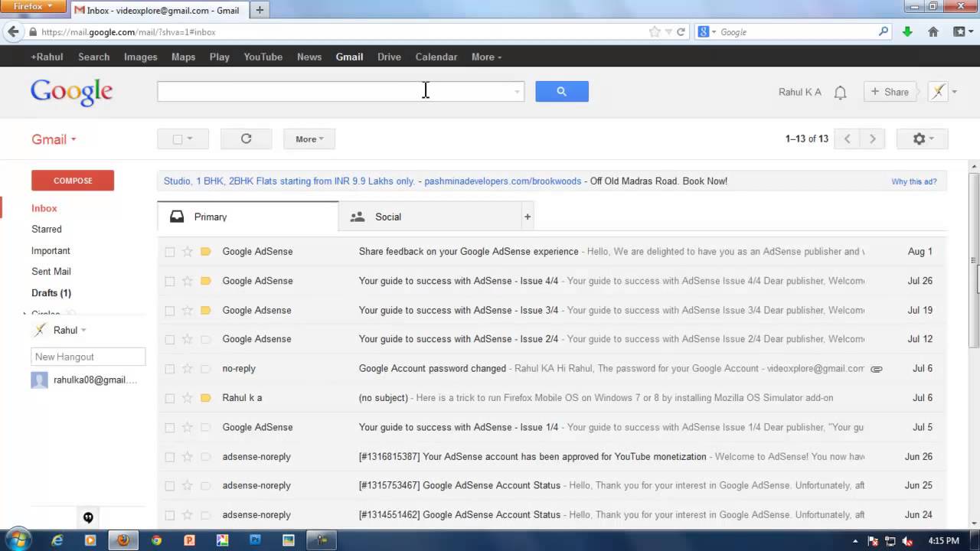The height and width of the screenshot is (551, 980).
Task: Tick checkbox for YouTube monetization approved email
Action: click(170, 457)
